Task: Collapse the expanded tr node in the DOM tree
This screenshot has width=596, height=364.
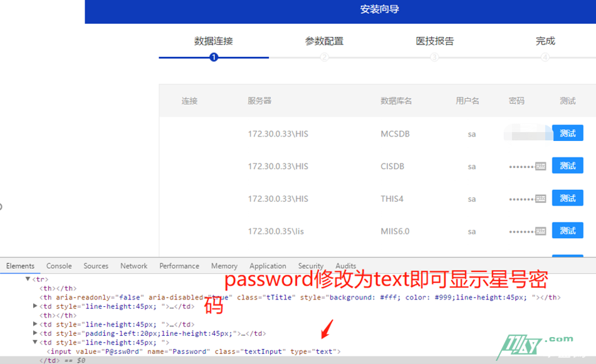Action: pos(28,279)
